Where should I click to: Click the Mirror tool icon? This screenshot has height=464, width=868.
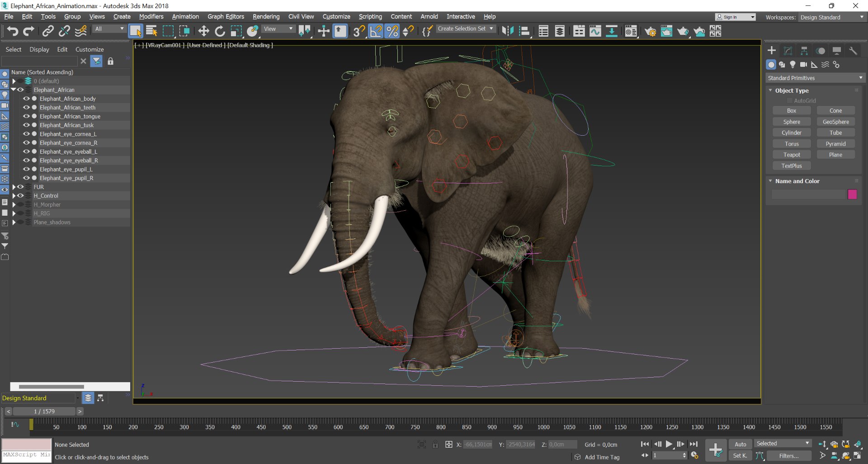click(x=508, y=31)
